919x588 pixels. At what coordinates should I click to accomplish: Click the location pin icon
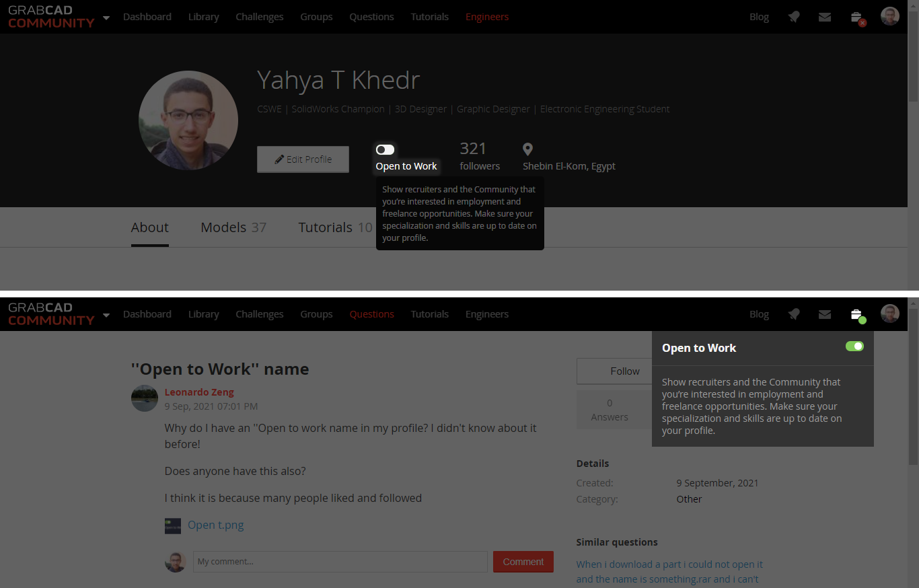coord(527,149)
